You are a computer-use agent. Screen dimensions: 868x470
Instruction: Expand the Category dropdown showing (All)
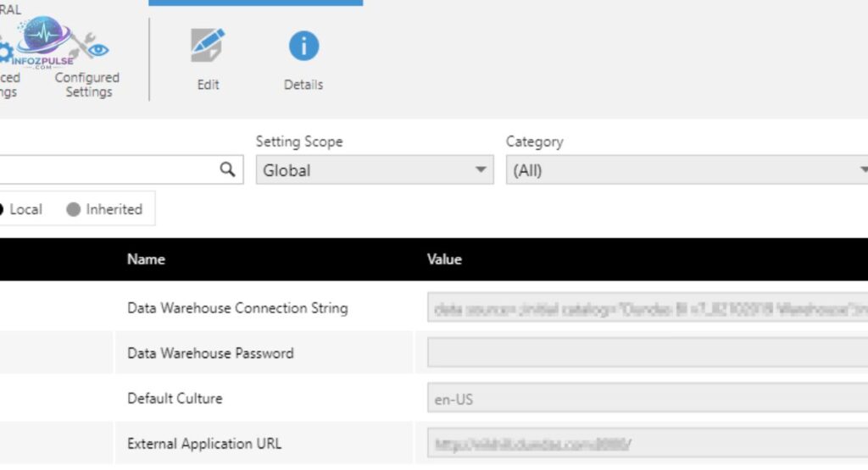click(687, 169)
